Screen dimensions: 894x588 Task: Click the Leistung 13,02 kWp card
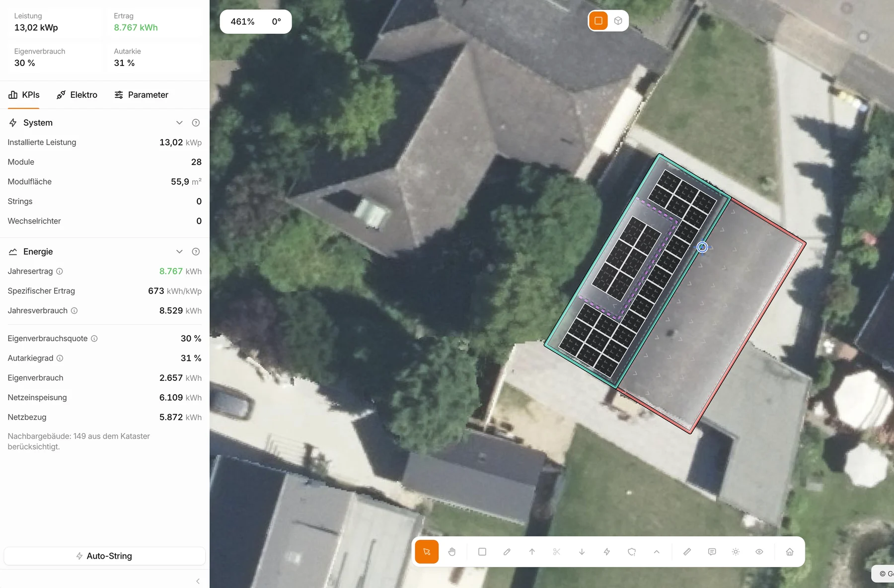pyautogui.click(x=55, y=22)
